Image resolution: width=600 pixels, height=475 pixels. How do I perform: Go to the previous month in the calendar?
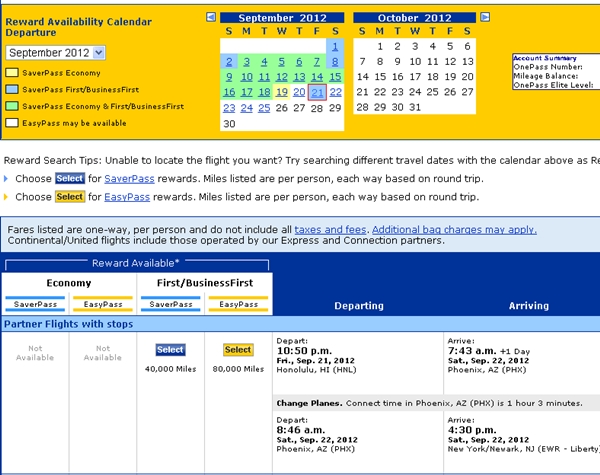click(211, 17)
